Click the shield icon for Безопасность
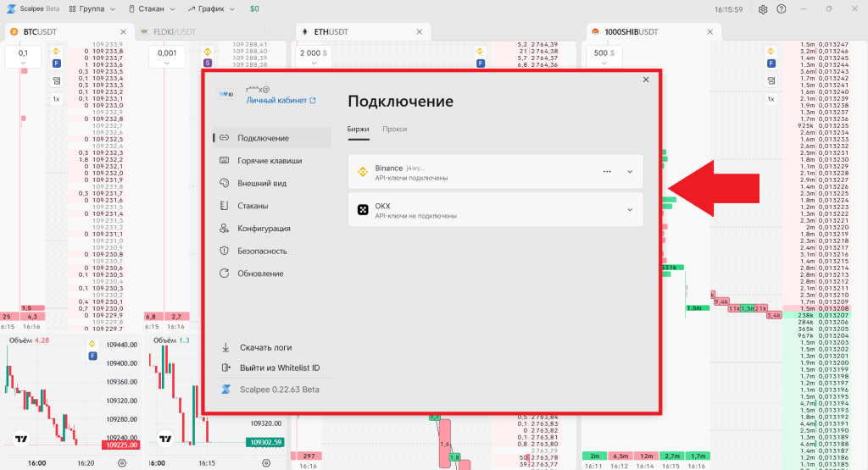Image resolution: width=868 pixels, height=470 pixels. [224, 251]
